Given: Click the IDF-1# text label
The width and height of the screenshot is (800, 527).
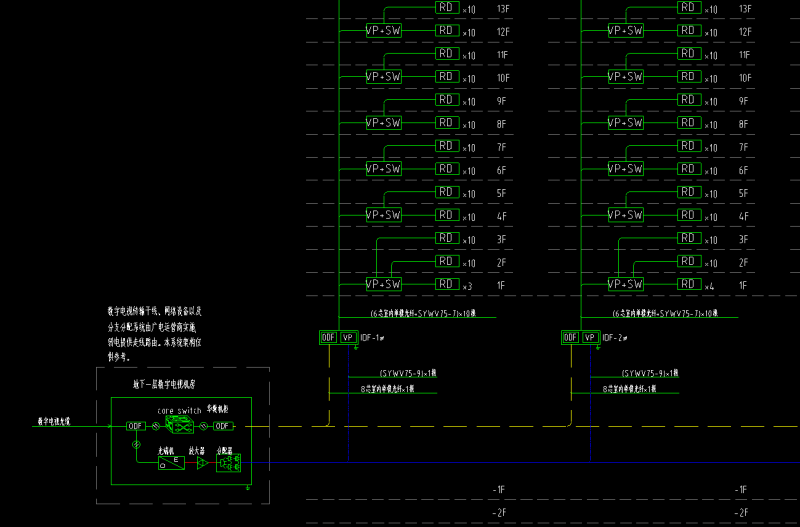Looking at the screenshot, I should (x=372, y=338).
